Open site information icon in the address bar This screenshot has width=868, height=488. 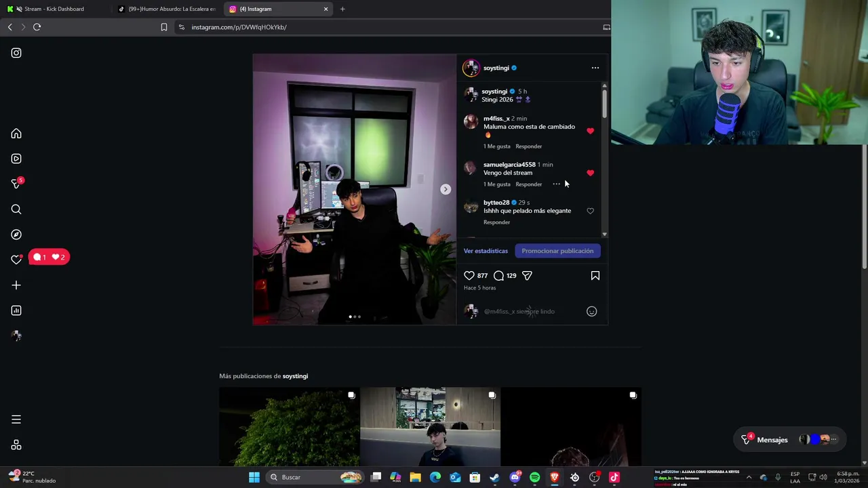pyautogui.click(x=181, y=27)
